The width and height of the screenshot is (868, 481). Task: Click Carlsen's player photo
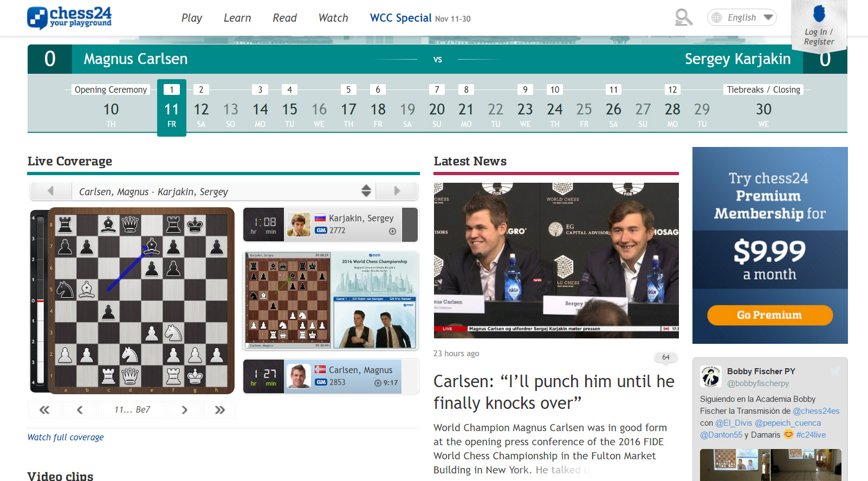click(x=299, y=376)
